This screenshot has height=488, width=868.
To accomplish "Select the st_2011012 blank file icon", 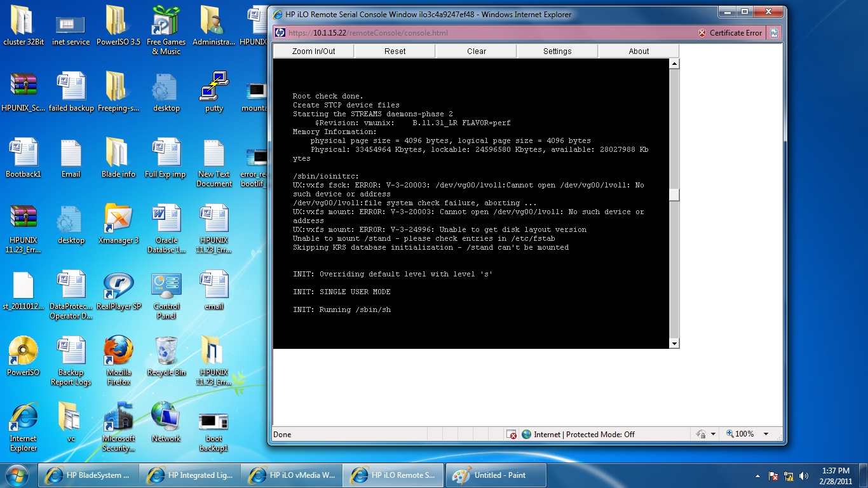I will (x=24, y=291).
